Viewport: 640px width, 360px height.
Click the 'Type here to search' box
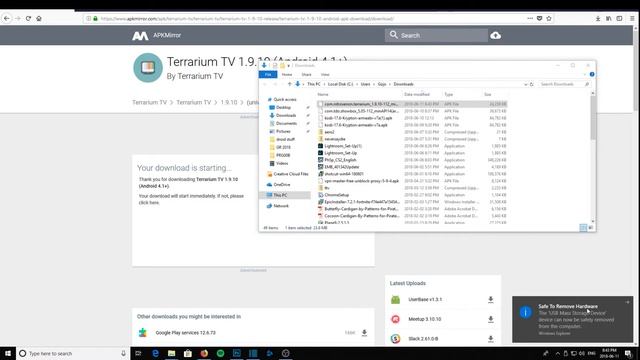73,353
